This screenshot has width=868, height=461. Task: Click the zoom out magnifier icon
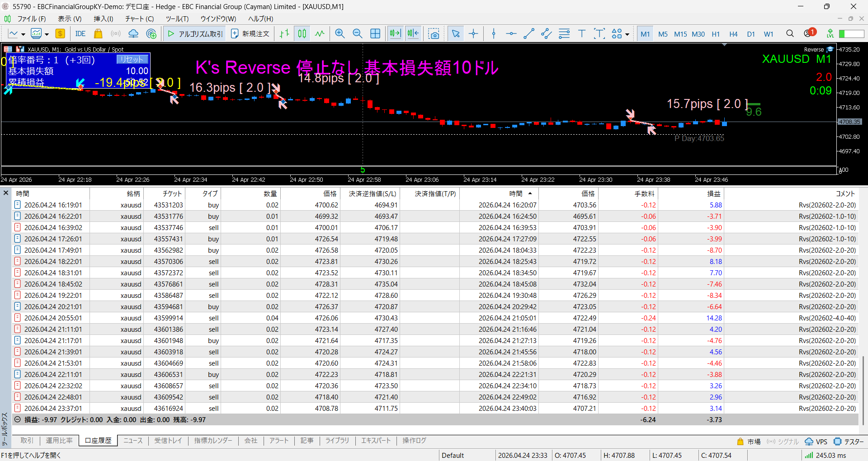tap(357, 34)
